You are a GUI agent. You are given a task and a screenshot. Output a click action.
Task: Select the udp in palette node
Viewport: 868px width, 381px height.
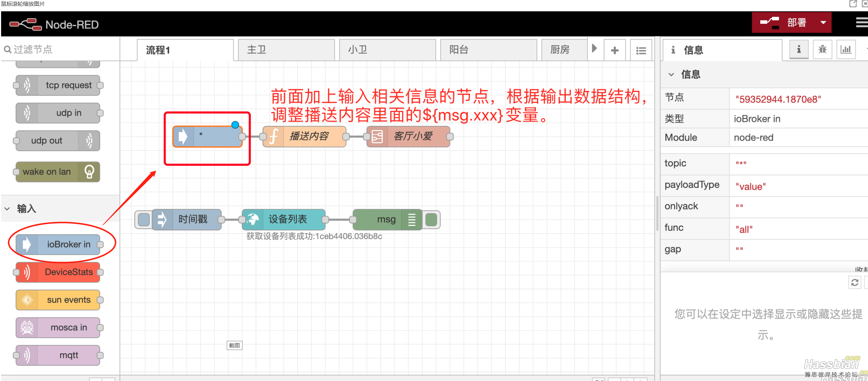coord(58,113)
